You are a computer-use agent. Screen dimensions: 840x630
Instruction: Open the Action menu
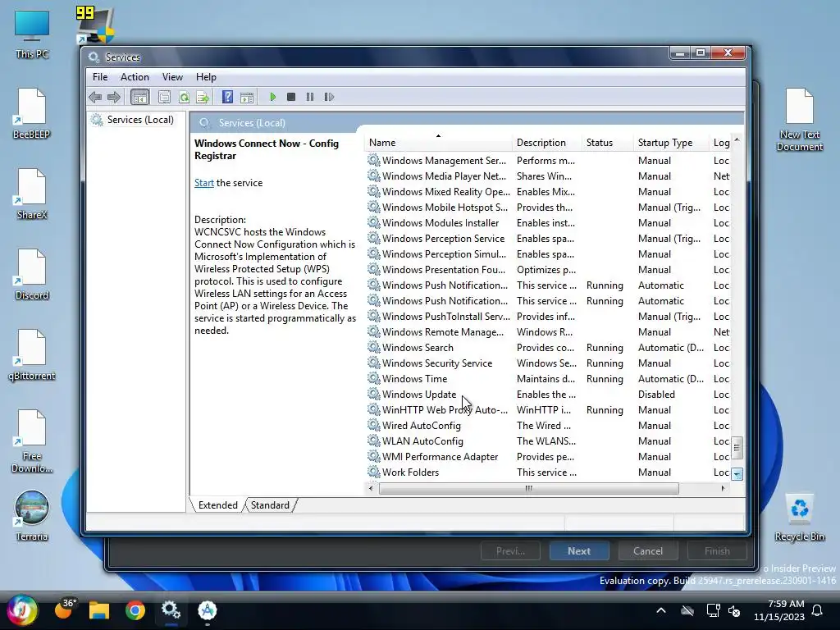[135, 76]
